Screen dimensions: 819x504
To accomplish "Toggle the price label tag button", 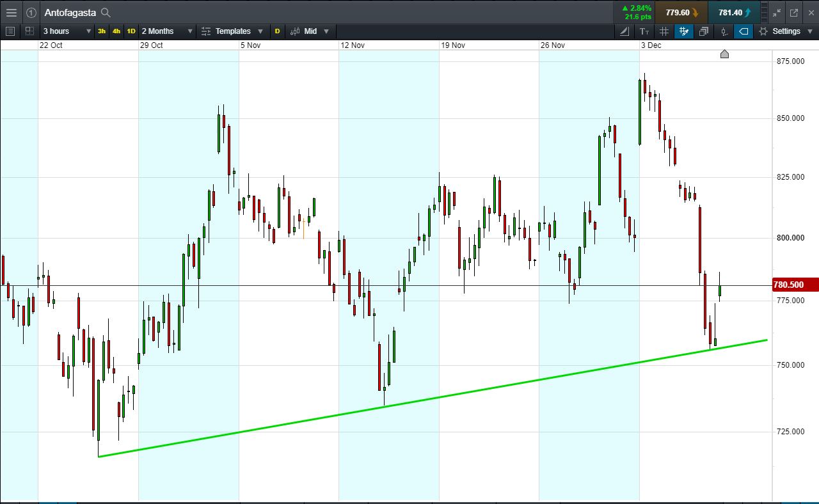I will coord(743,31).
